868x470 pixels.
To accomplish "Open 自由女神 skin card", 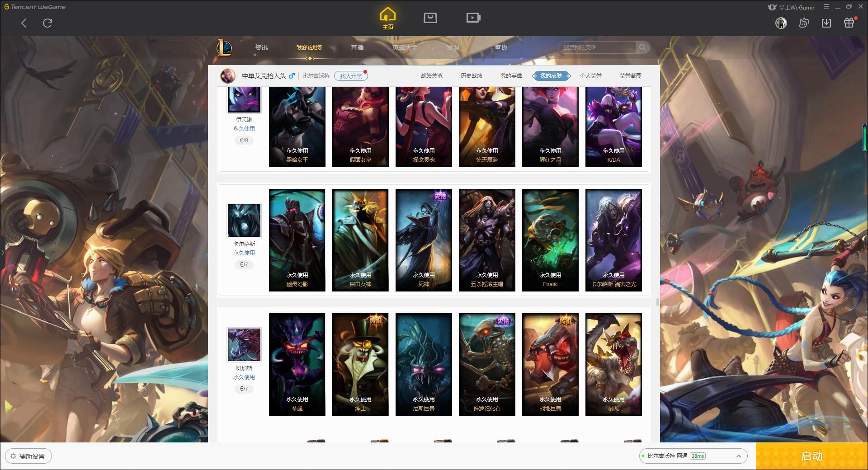I will pyautogui.click(x=360, y=240).
